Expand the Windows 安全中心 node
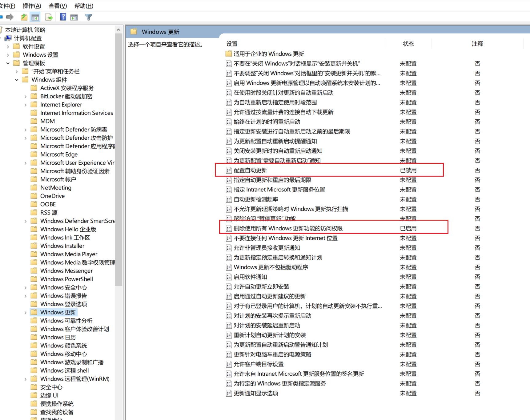 tap(26, 287)
